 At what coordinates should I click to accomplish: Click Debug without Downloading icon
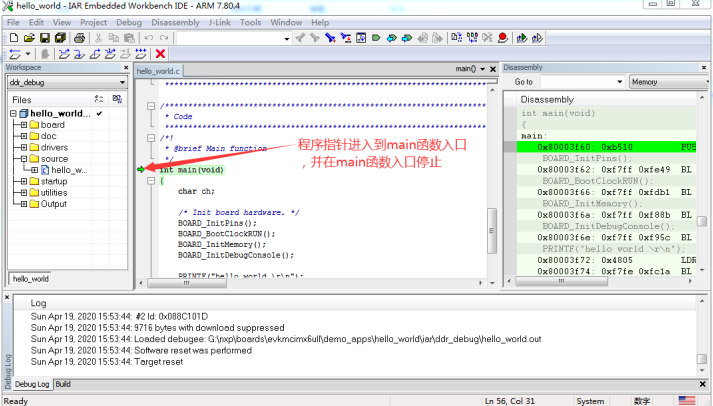point(537,38)
